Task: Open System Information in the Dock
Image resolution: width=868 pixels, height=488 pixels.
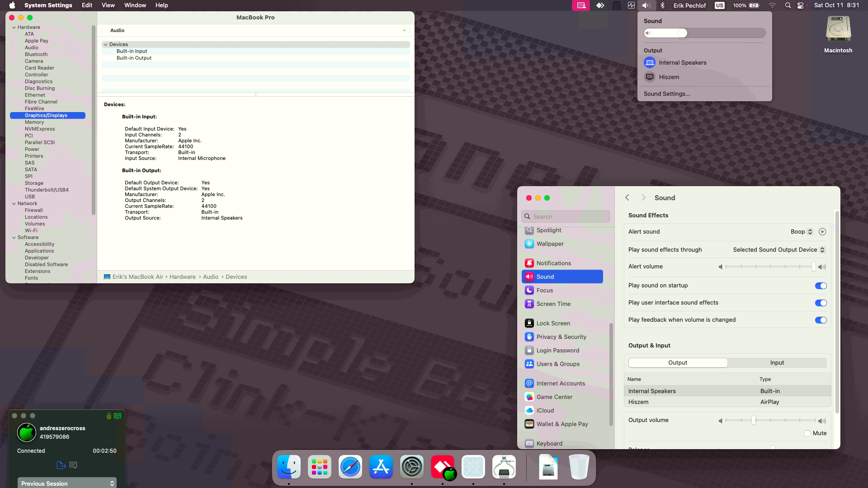Action: coord(504,467)
